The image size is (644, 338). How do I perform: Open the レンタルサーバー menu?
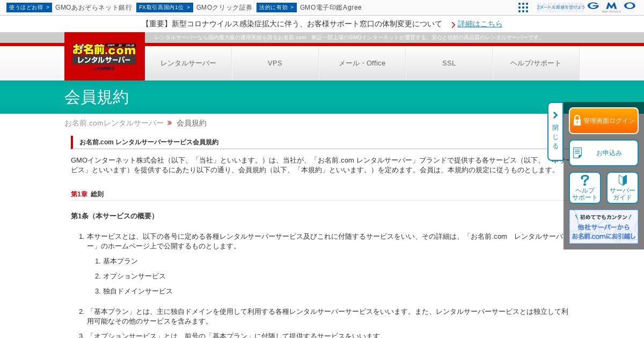[x=188, y=63]
